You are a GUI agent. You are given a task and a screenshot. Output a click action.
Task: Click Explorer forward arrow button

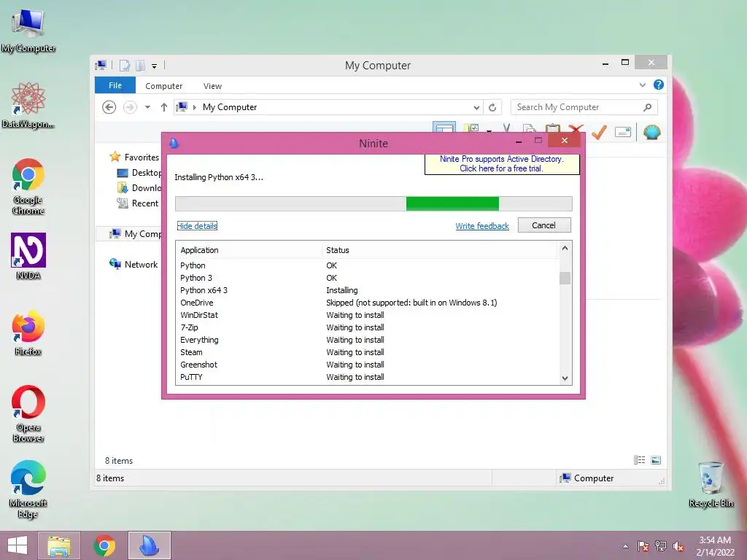(130, 107)
